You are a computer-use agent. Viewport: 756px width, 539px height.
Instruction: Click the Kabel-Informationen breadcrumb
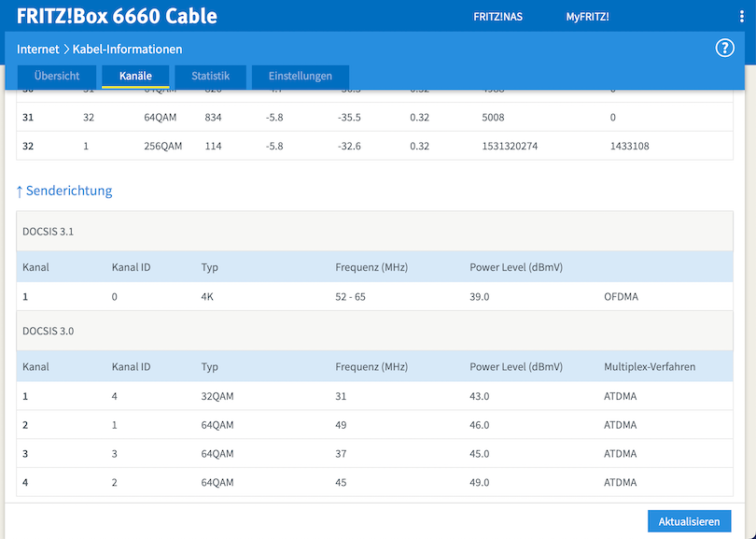coord(128,49)
